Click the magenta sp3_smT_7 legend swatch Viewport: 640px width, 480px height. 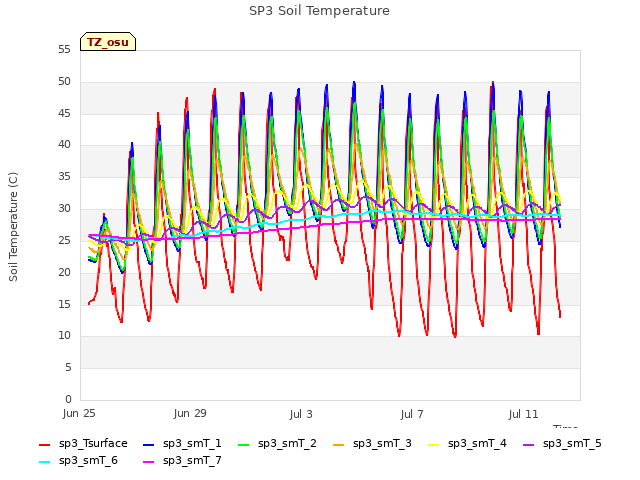click(149, 462)
